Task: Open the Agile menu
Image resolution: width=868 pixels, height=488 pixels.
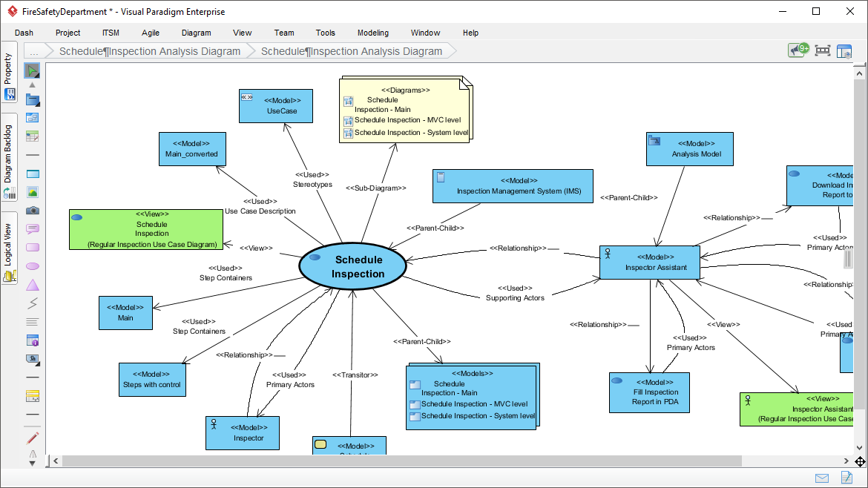Action: (150, 33)
